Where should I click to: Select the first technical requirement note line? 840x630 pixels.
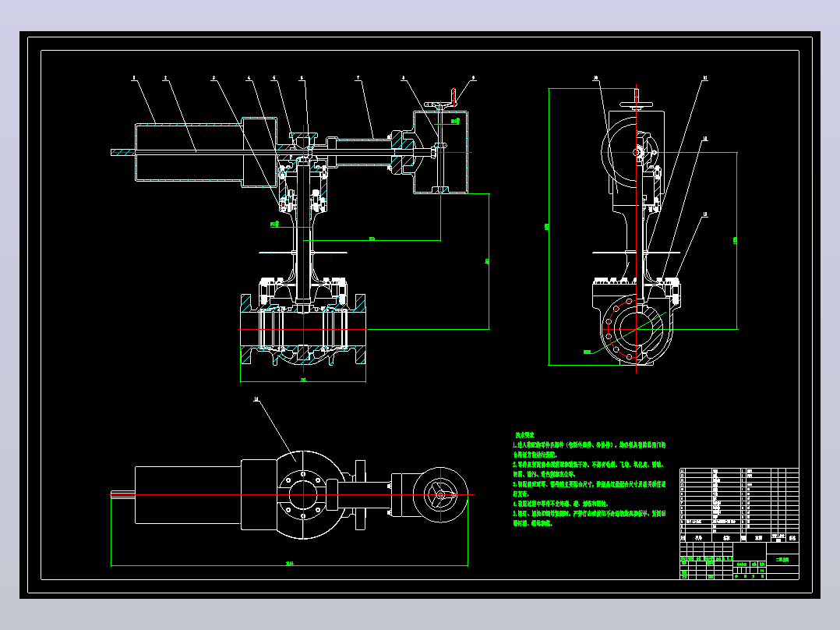[589, 445]
